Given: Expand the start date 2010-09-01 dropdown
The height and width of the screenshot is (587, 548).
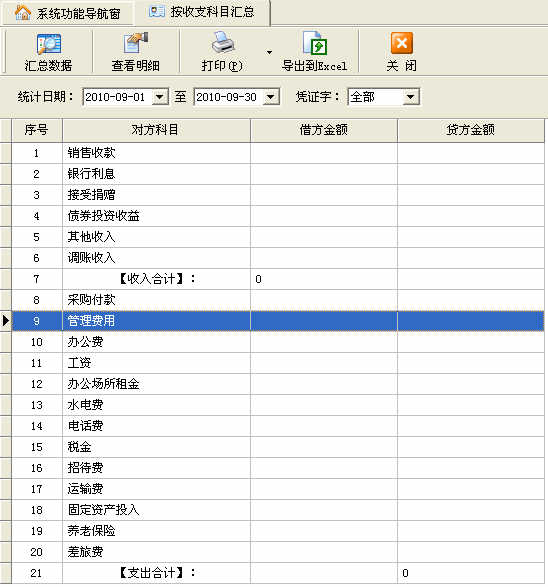Looking at the screenshot, I should (x=160, y=97).
